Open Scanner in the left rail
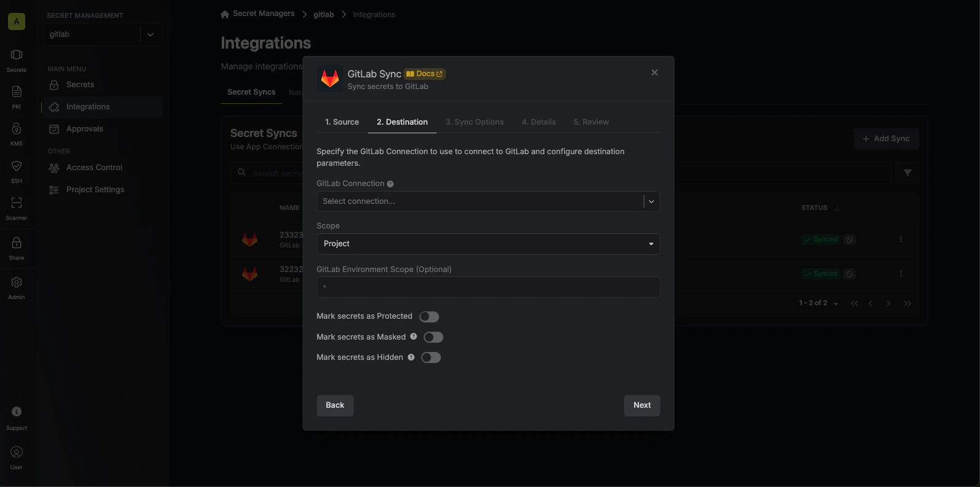Viewport: 980px width, 487px height. tap(17, 209)
